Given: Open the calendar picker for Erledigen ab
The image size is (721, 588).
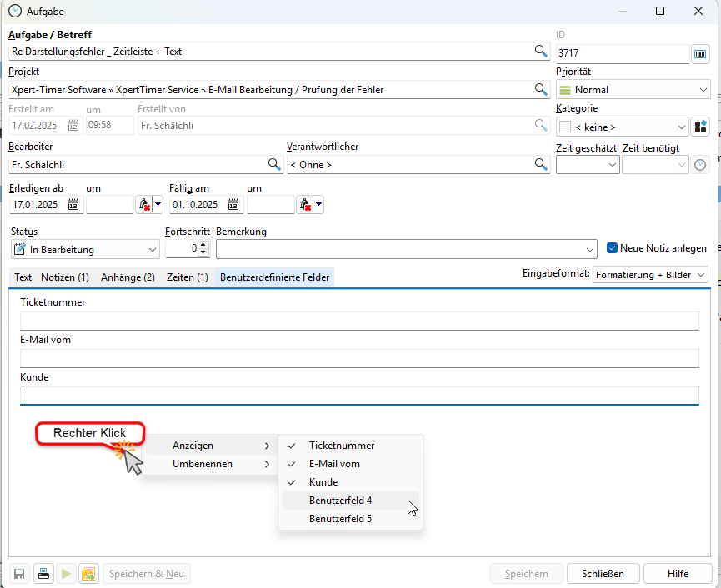Looking at the screenshot, I should click(x=73, y=204).
